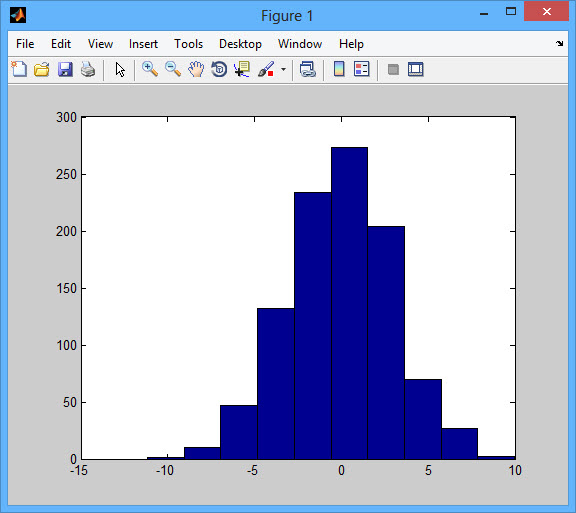The height and width of the screenshot is (513, 576).
Task: Open the Desktop menu
Action: click(x=240, y=44)
